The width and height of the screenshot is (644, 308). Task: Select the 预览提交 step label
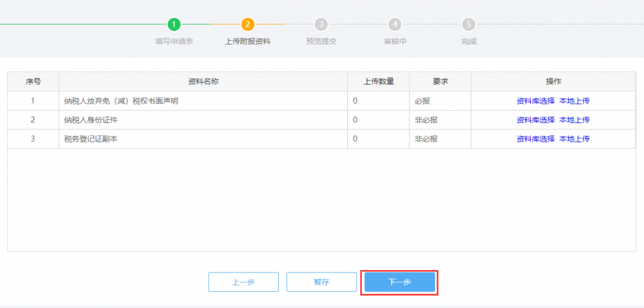[321, 41]
